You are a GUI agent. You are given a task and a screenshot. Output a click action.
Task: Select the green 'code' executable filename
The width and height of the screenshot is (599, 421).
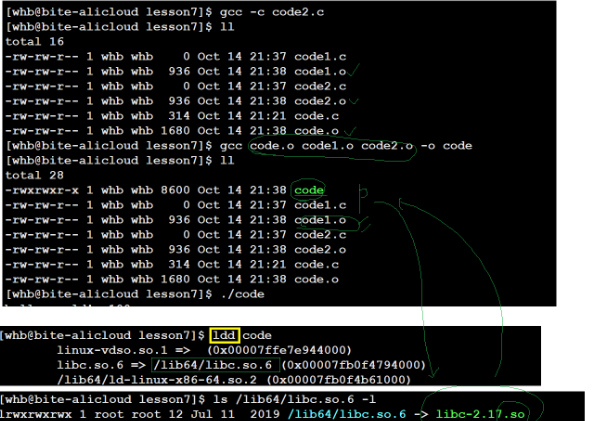pyautogui.click(x=309, y=190)
